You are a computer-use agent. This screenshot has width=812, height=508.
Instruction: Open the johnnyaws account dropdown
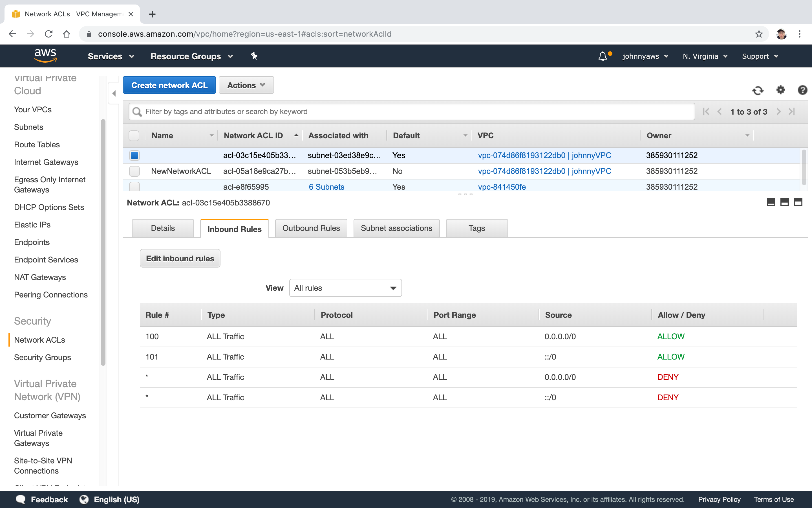pos(645,56)
